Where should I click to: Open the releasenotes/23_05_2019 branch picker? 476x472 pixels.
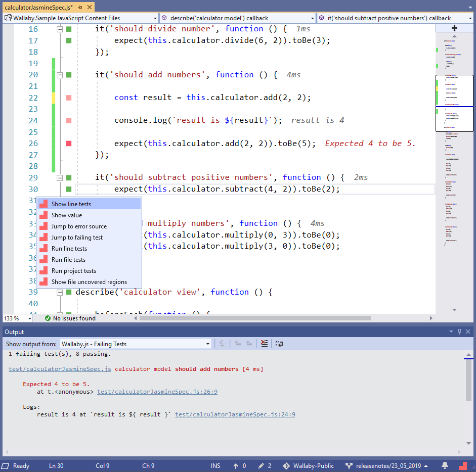pos(387,466)
